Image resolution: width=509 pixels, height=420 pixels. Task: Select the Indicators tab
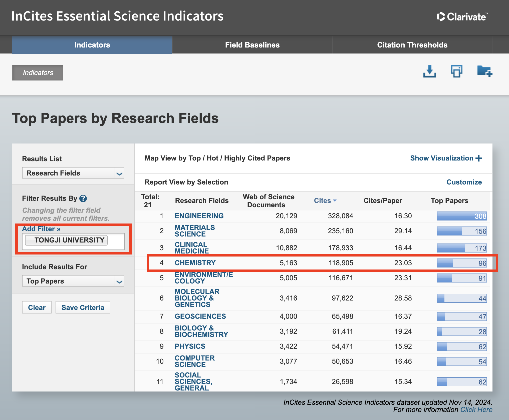(92, 45)
